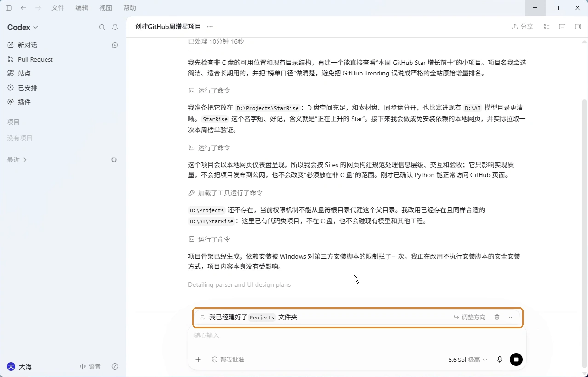This screenshot has height=377, width=588.
Task: Open the 编辑 menu
Action: [82, 8]
